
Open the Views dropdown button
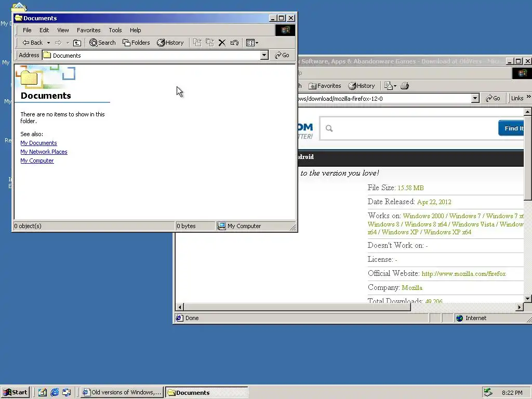[252, 43]
